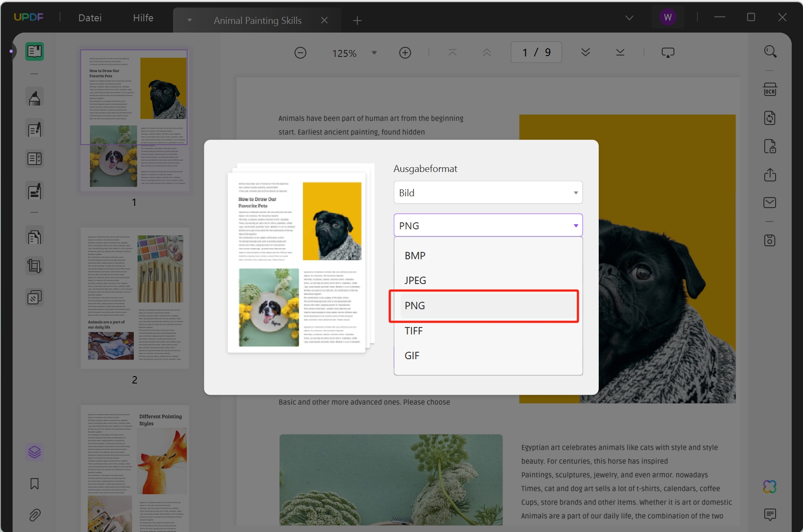
Task: Open the document protection tool
Action: (x=770, y=146)
